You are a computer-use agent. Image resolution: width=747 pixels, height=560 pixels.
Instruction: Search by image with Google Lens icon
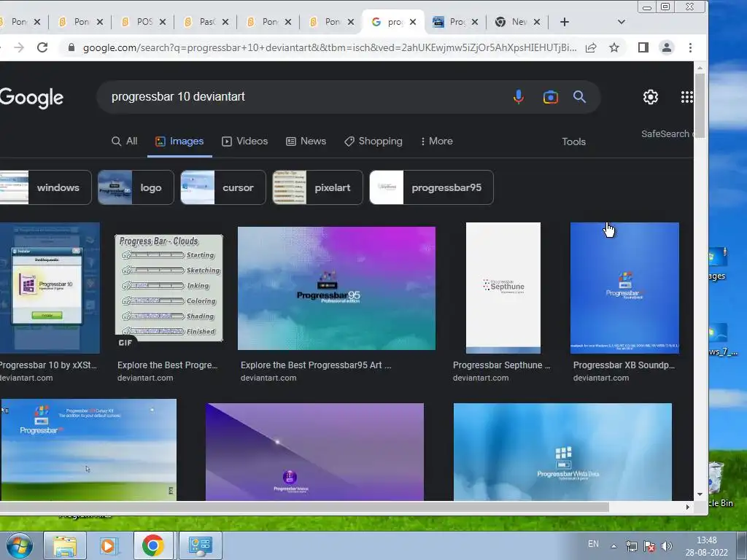pos(550,97)
